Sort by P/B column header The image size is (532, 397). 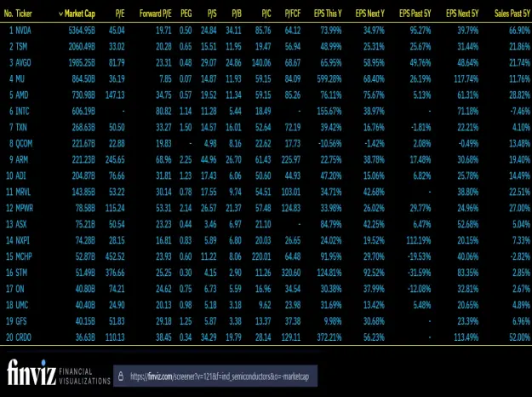[237, 14]
